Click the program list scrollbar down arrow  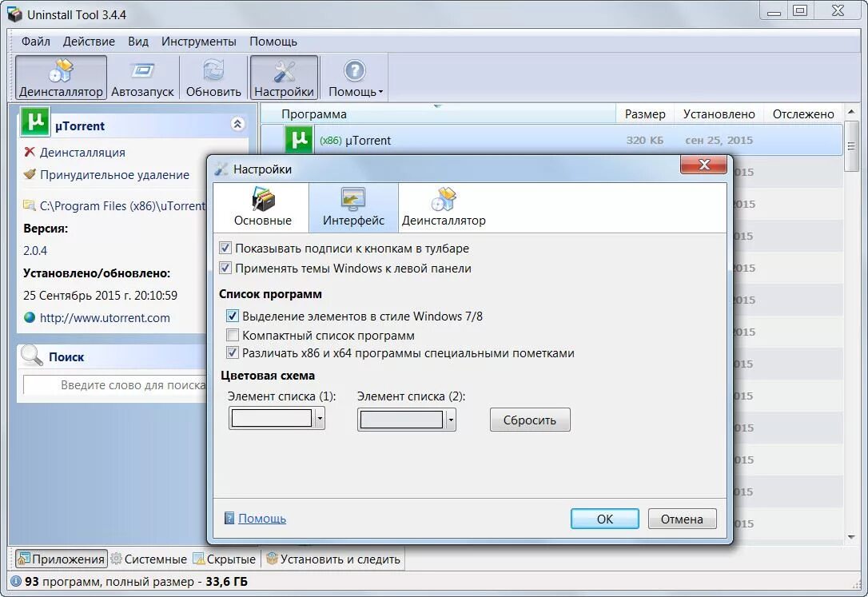[x=851, y=537]
